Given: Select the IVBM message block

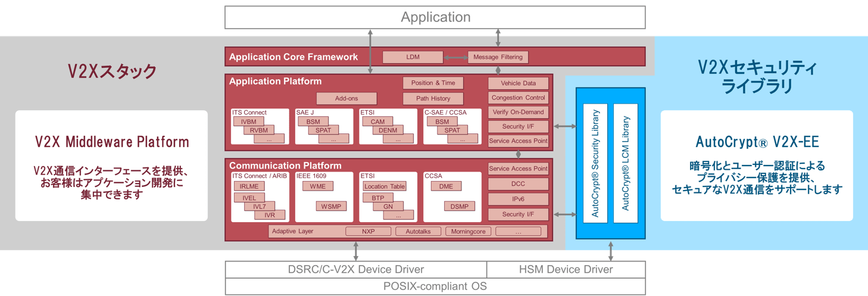Looking at the screenshot, I should pos(248,121).
